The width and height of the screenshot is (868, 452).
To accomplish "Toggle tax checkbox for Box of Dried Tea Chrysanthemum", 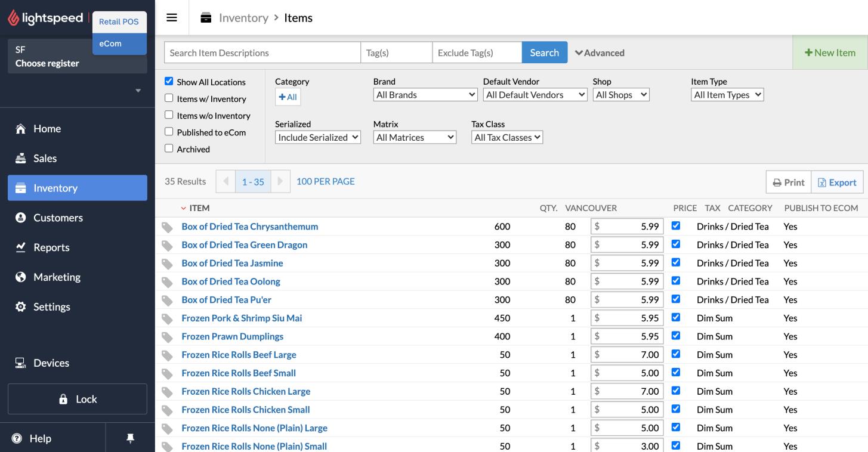I will 676,226.
